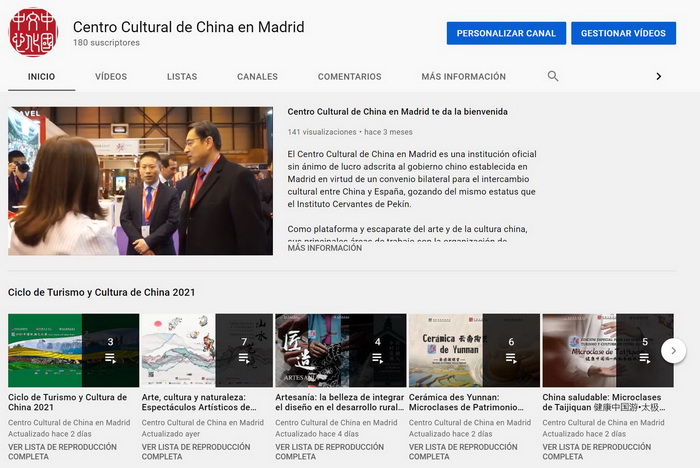
Task: Click title 'Cerámica des Yunnan: Microclases de Patrimonio'
Action: pos(466,402)
